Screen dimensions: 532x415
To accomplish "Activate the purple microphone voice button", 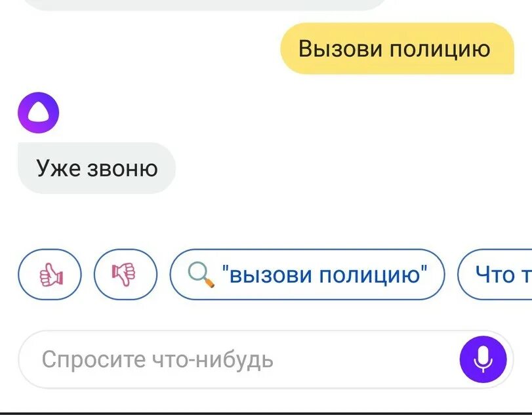I will coord(483,359).
